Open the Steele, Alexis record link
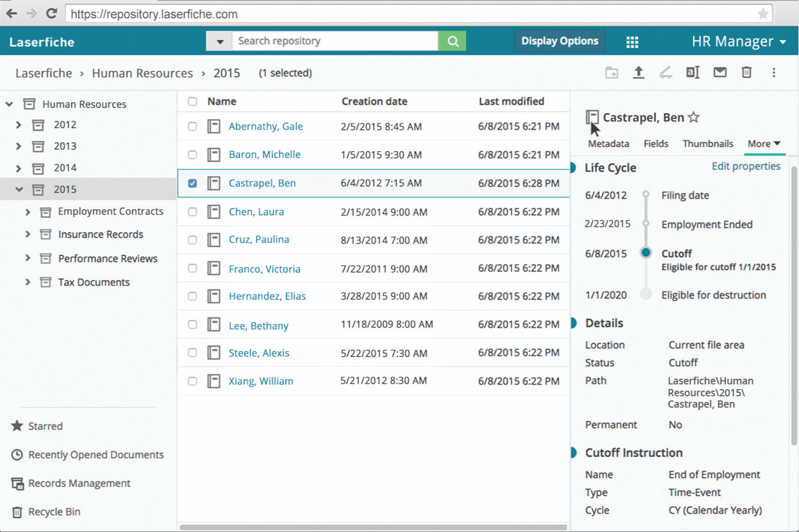Screen dimensions: 799x532 tap(259, 353)
